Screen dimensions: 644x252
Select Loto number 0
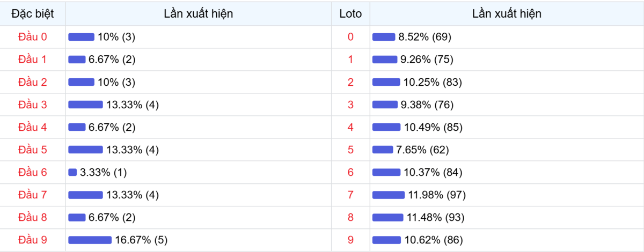pos(350,37)
